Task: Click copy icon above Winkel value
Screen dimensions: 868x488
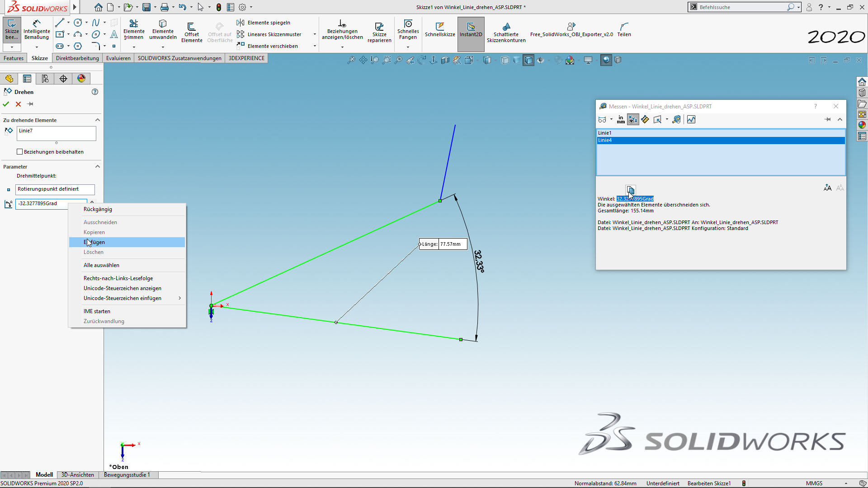Action: [630, 189]
